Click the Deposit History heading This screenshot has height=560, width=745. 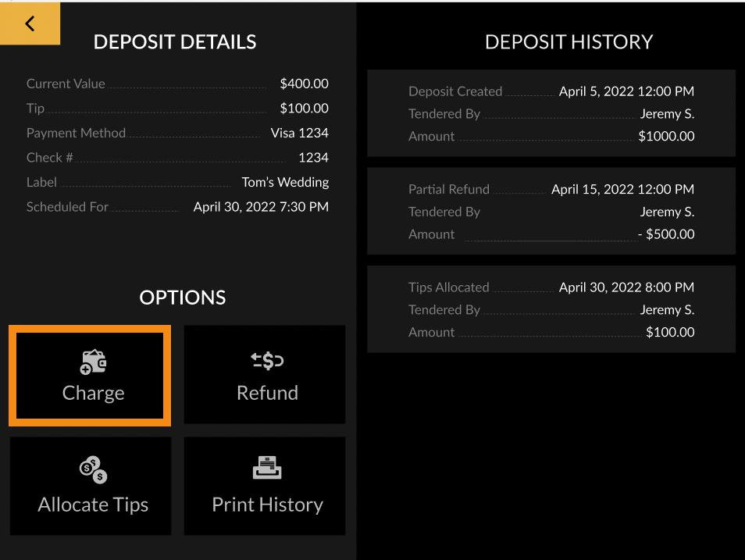(x=569, y=42)
